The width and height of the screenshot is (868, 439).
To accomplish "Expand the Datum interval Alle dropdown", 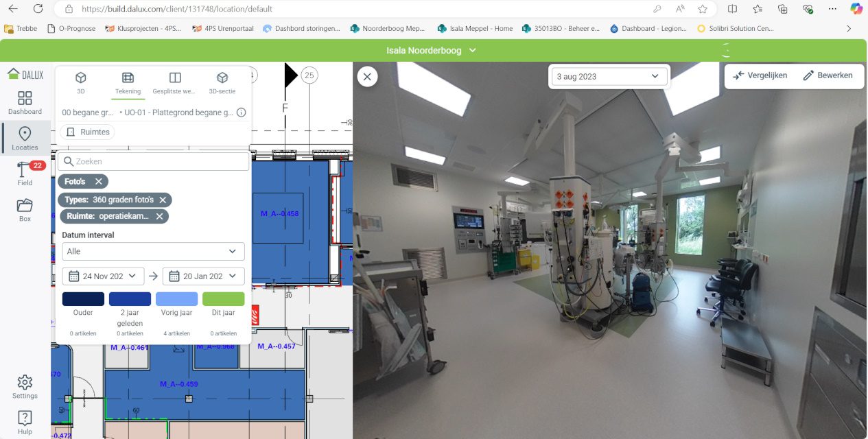I will [153, 252].
